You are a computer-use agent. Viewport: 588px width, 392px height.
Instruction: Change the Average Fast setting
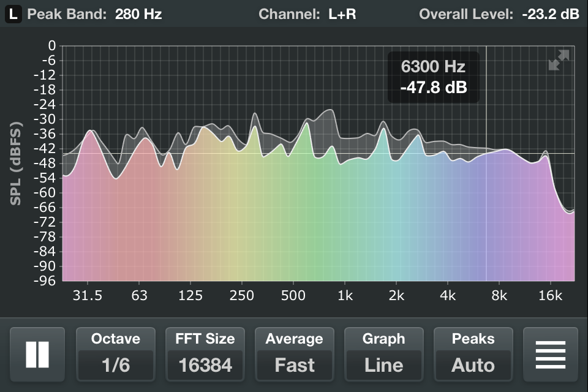tap(294, 355)
